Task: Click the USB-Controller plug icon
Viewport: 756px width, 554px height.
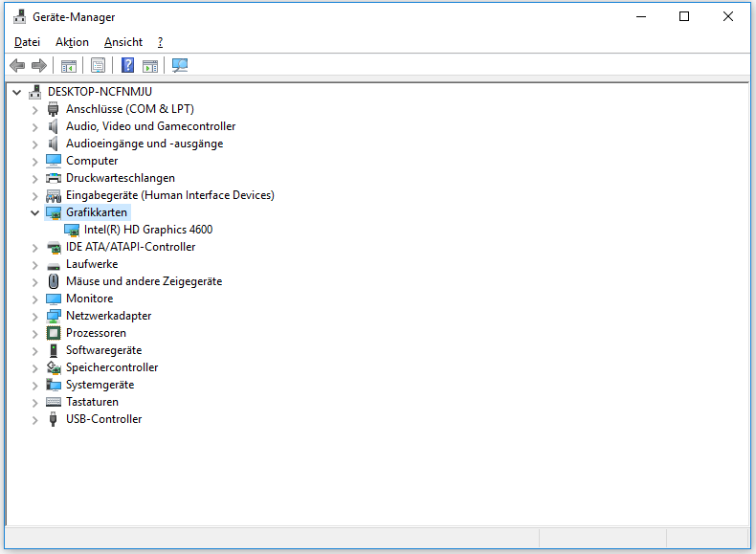Action: (x=53, y=419)
